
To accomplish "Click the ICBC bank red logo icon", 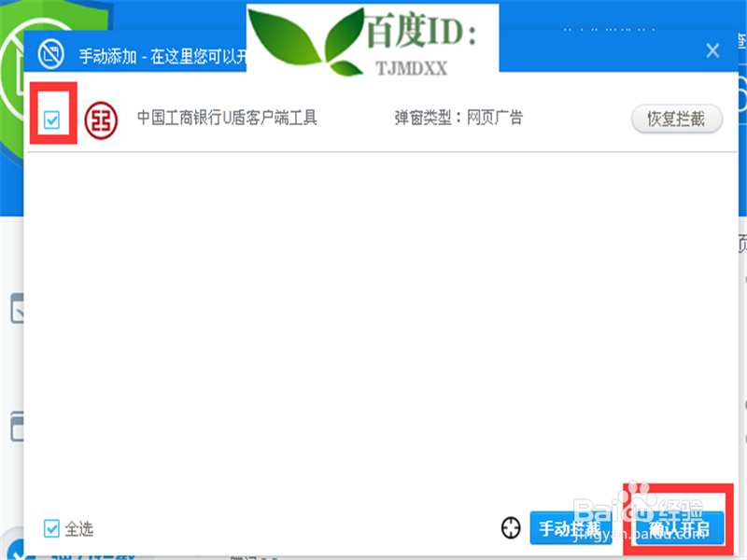I will point(100,119).
